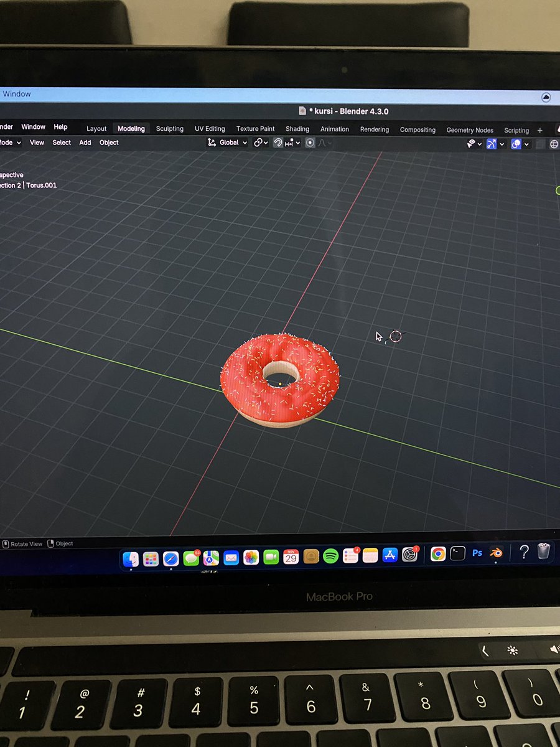Toggle the Show Gizmo button
Screen dimensions: 560x747
click(492, 144)
